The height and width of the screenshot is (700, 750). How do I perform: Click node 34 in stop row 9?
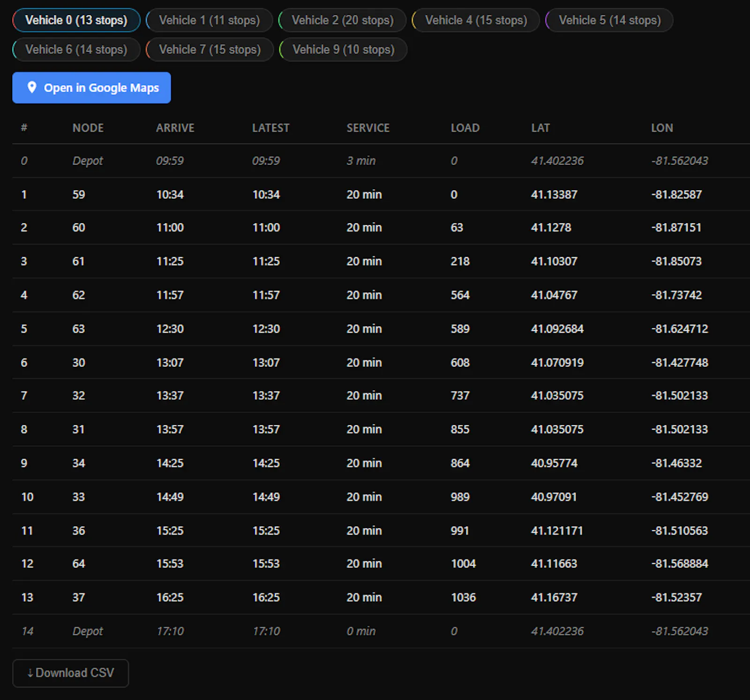point(79,463)
